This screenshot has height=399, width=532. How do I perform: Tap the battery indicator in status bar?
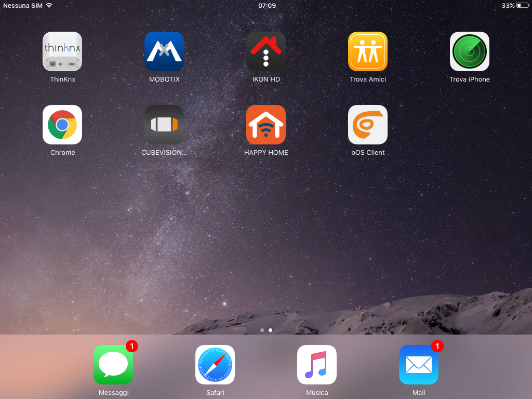(522, 5)
